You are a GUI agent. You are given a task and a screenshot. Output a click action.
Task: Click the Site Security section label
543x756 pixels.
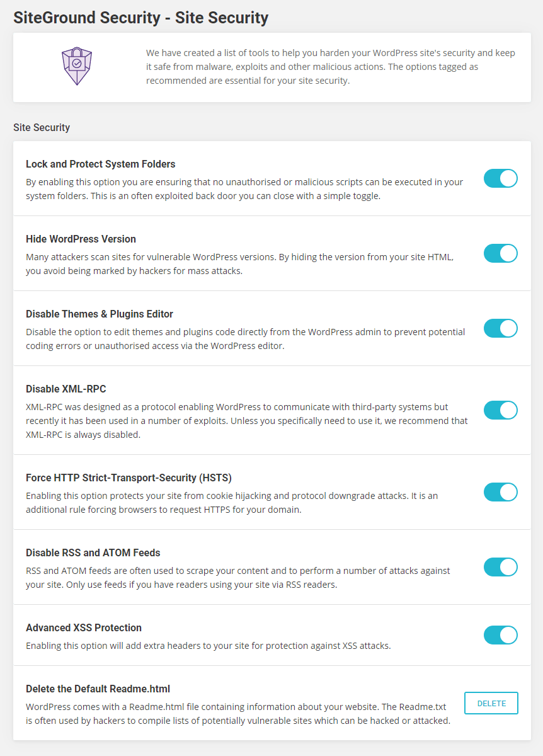(42, 127)
